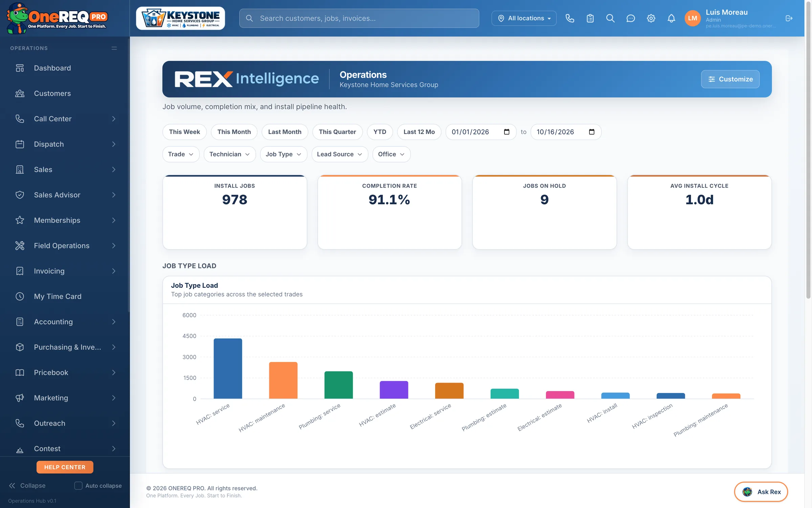Click the Ask Rex button
Image resolution: width=812 pixels, height=508 pixels.
coord(761,492)
